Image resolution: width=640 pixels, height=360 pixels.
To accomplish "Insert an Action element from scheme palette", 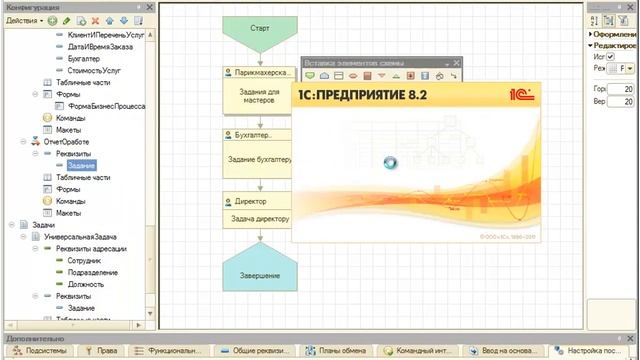I will (338, 76).
